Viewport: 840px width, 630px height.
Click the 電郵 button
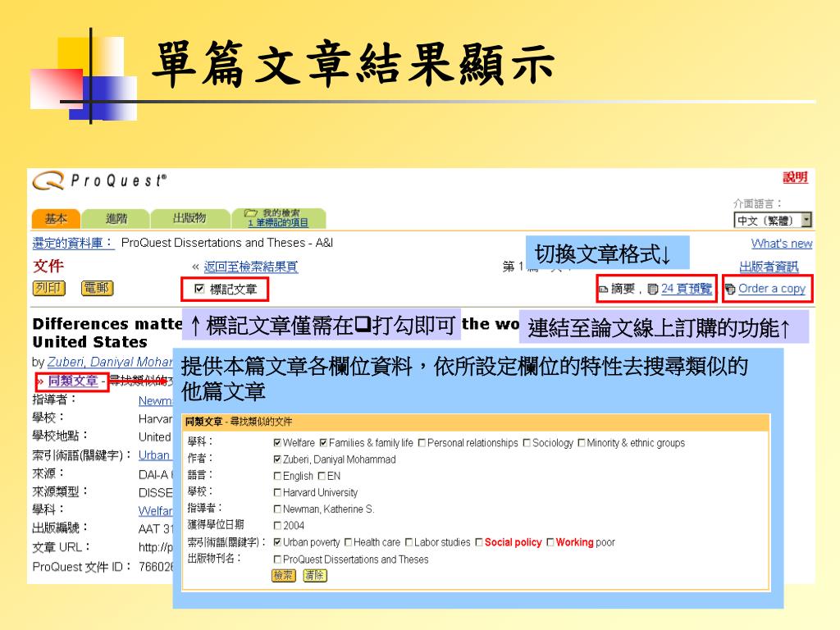(97, 288)
